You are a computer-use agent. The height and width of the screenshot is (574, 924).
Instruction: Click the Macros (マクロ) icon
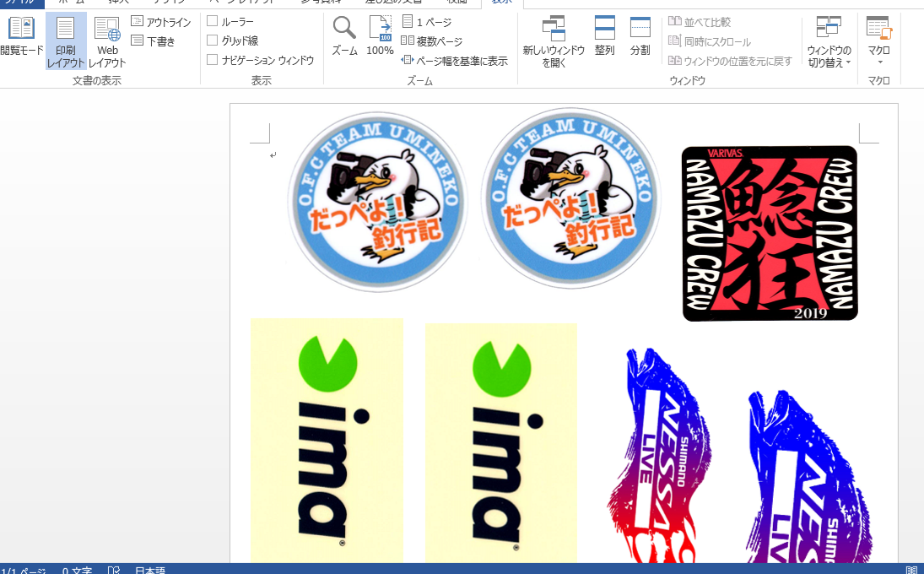point(879,29)
